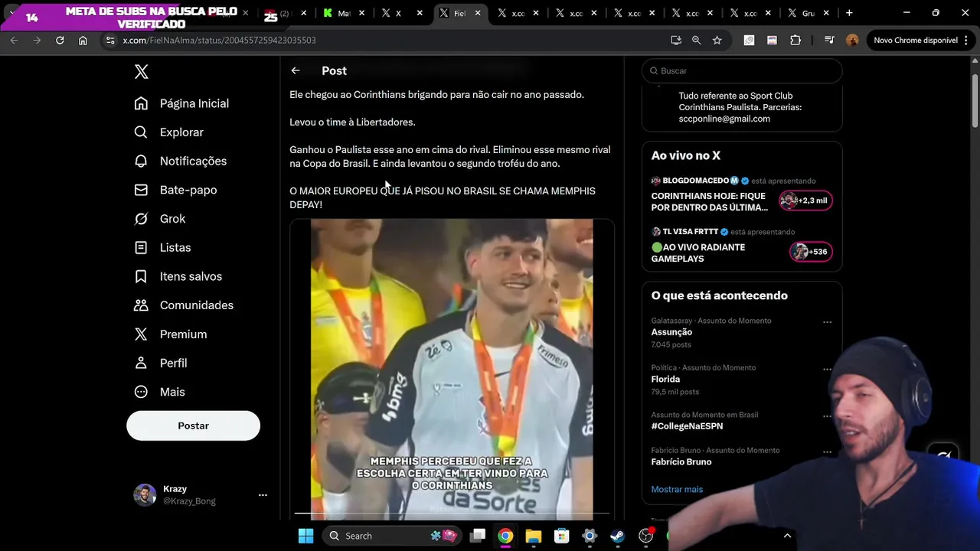Click the +2,3 mil listeners pill

[805, 201]
